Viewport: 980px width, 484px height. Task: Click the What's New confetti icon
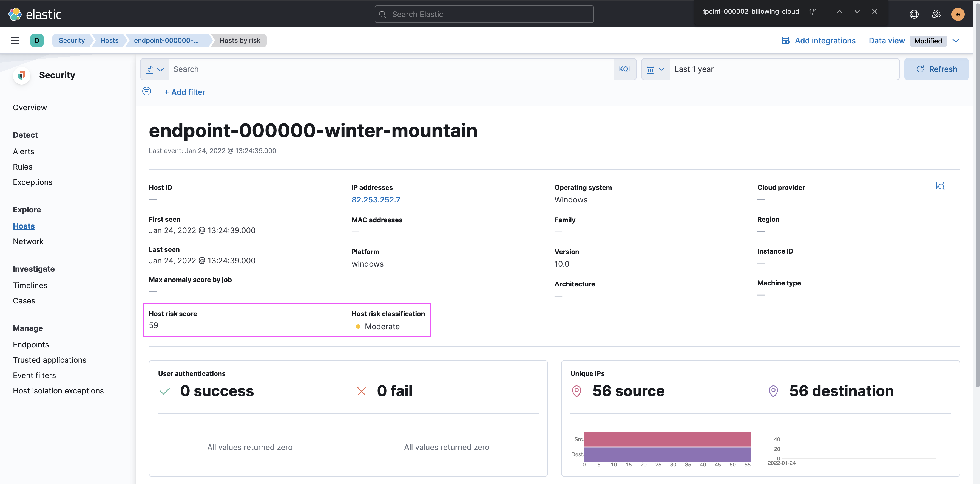[x=936, y=14]
